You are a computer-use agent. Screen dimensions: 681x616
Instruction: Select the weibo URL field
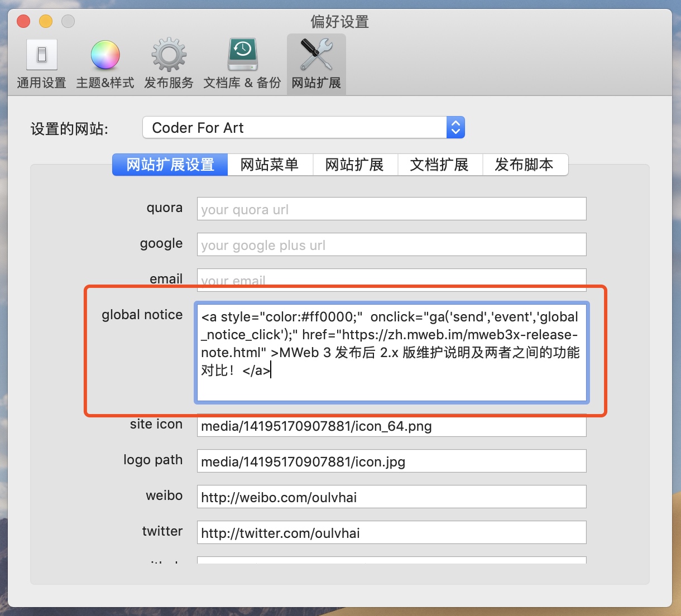pos(391,497)
